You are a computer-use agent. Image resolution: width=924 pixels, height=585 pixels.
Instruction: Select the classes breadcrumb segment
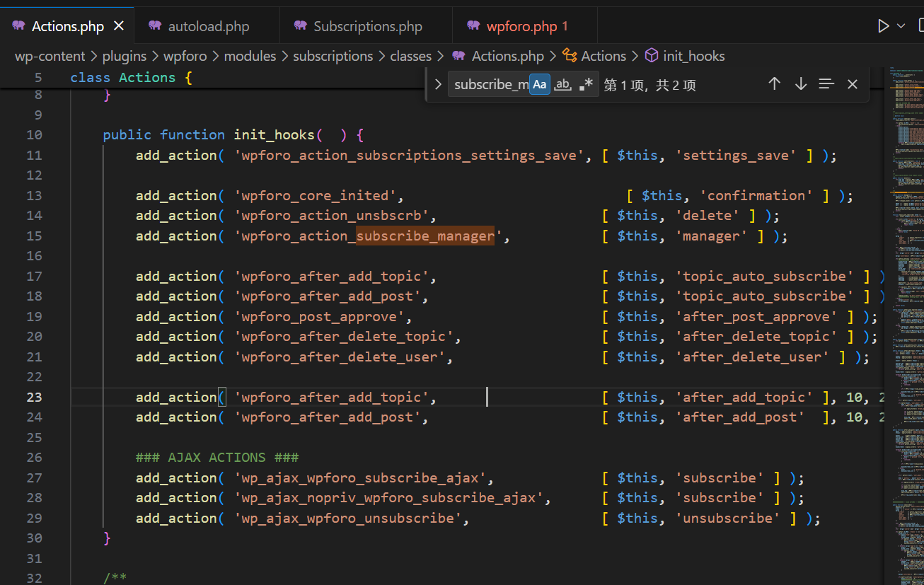410,56
